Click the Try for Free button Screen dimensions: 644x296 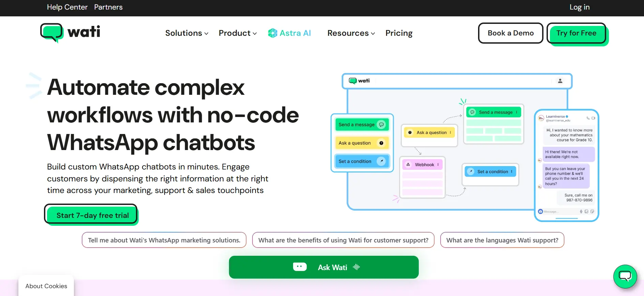(x=577, y=33)
